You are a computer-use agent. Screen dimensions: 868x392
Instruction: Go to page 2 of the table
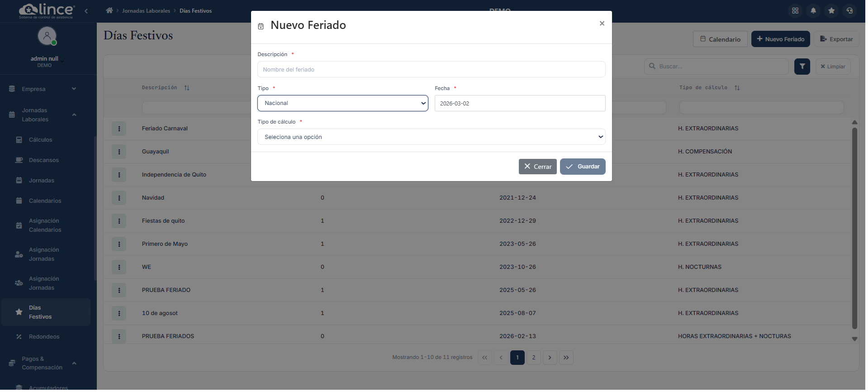(x=533, y=358)
